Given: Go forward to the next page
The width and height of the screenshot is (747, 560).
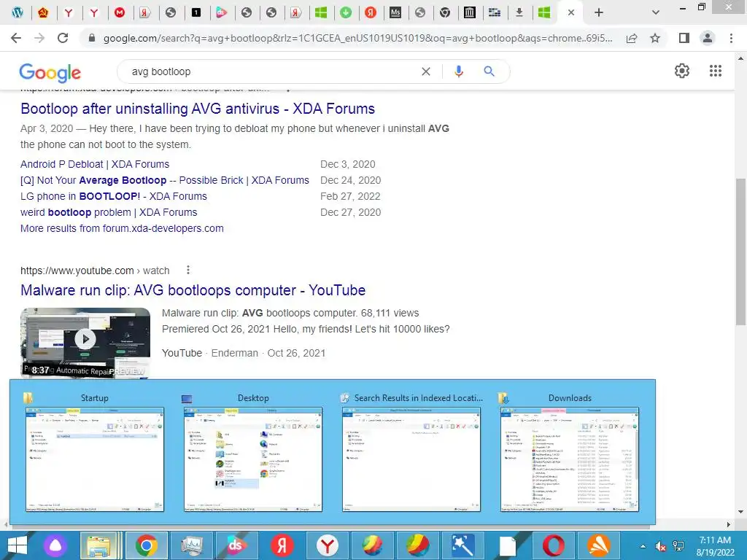Looking at the screenshot, I should coord(39,38).
